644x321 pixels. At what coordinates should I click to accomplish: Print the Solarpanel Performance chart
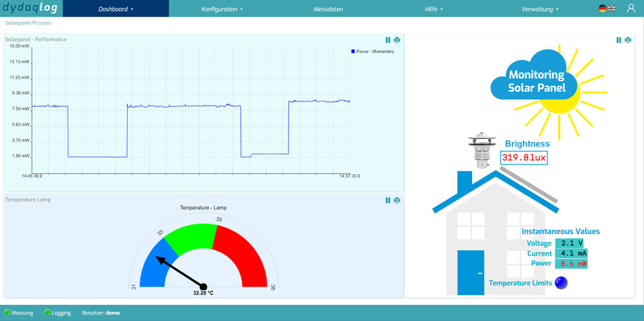(x=397, y=40)
